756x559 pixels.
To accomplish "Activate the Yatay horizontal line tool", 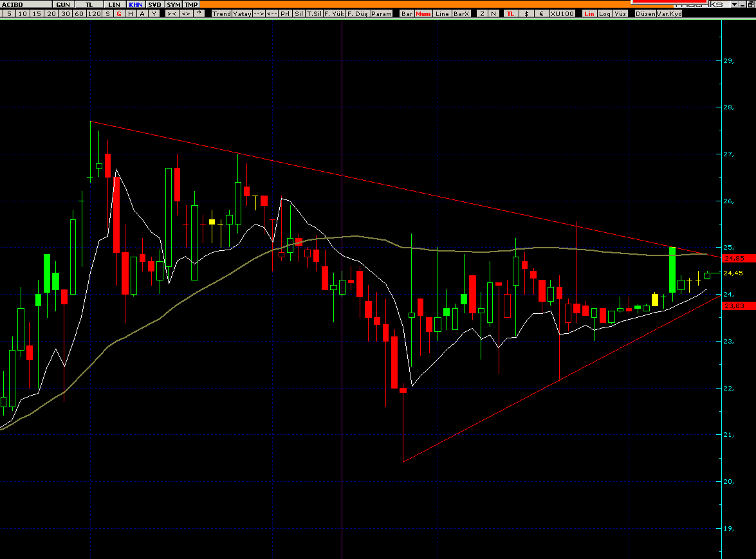I will (242, 14).
